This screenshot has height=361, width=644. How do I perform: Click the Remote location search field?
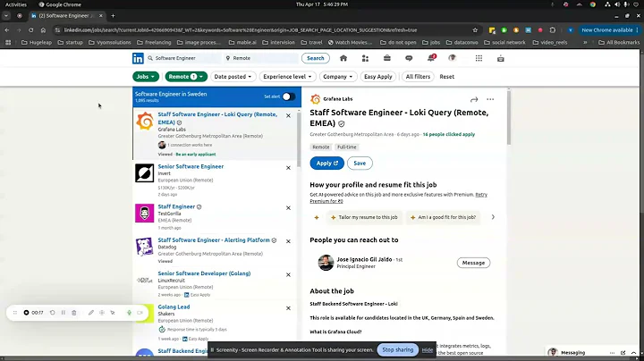pyautogui.click(x=261, y=58)
